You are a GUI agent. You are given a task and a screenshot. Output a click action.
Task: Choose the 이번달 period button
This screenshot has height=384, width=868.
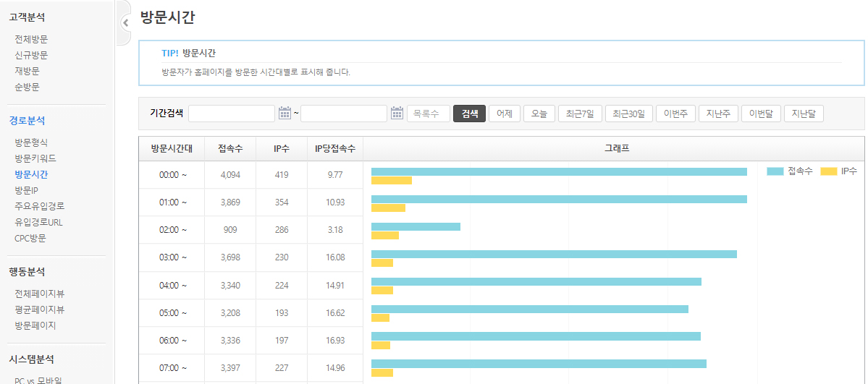click(x=761, y=114)
